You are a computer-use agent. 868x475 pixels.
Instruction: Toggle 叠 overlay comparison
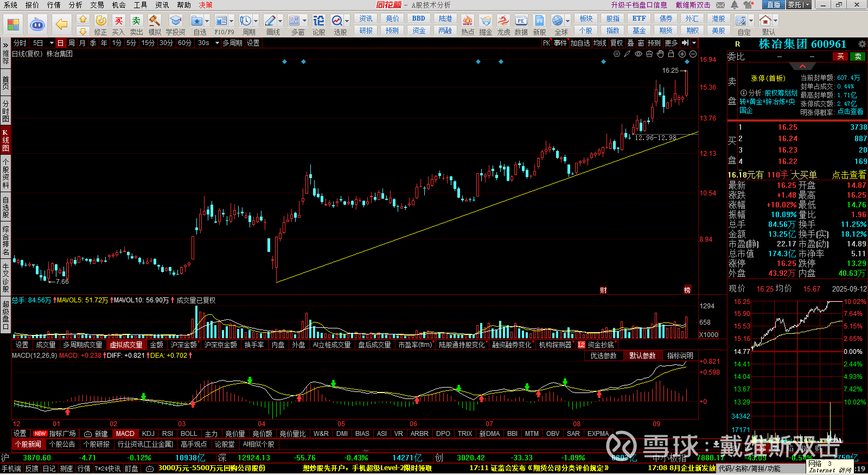pyautogui.click(x=630, y=43)
